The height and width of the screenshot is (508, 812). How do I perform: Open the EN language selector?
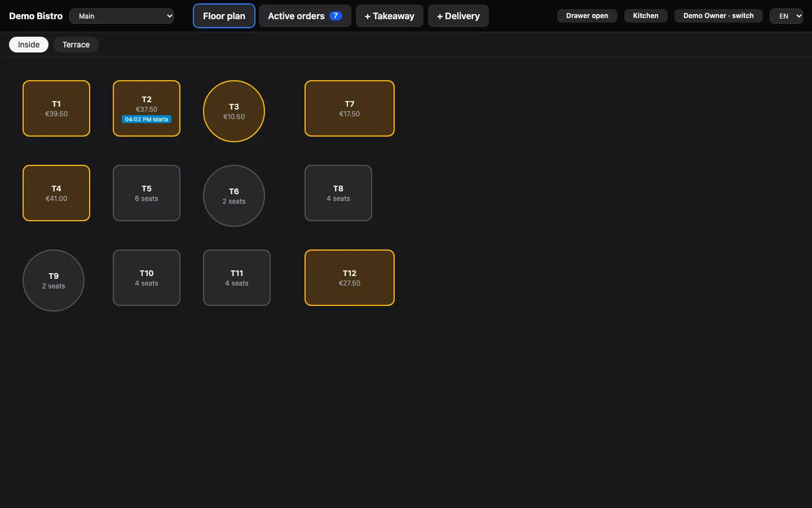point(786,16)
